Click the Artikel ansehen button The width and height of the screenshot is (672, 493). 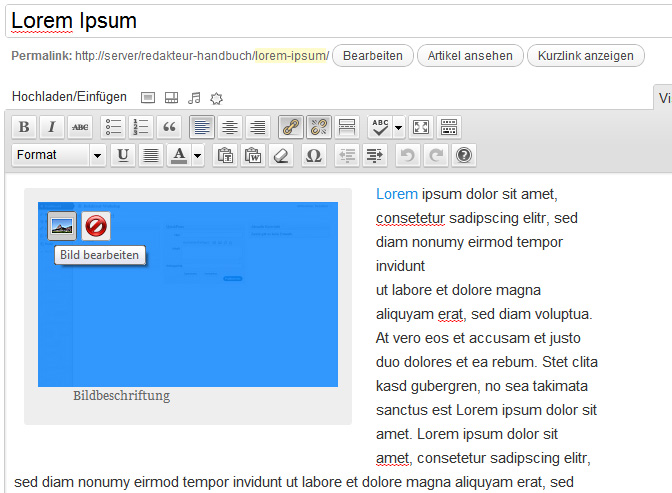[470, 56]
